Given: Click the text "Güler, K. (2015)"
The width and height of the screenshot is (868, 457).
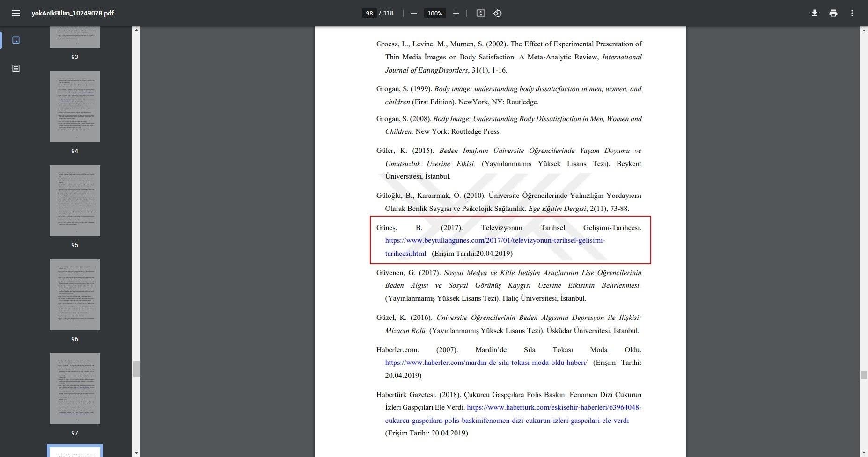Looking at the screenshot, I should (405, 151).
